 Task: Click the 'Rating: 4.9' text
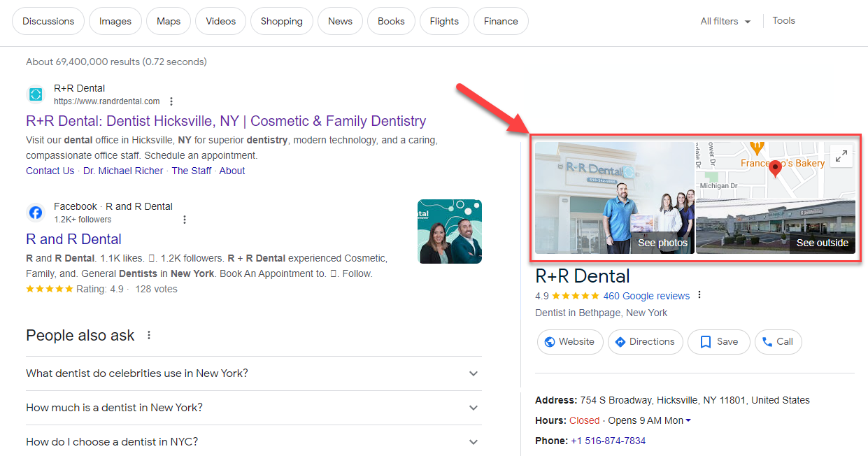(101, 289)
